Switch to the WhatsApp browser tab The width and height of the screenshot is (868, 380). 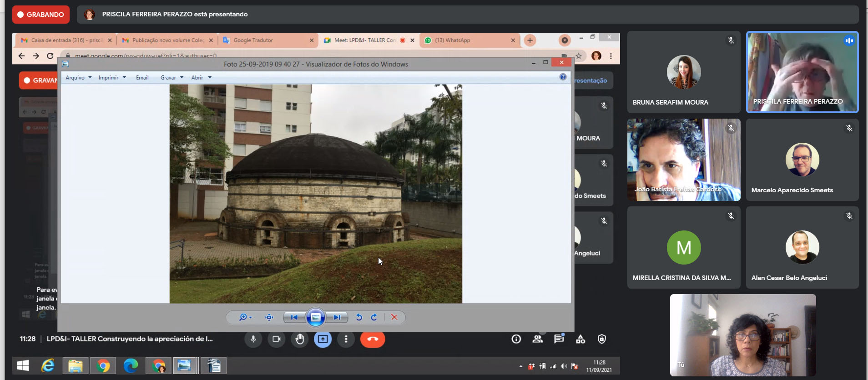(469, 40)
